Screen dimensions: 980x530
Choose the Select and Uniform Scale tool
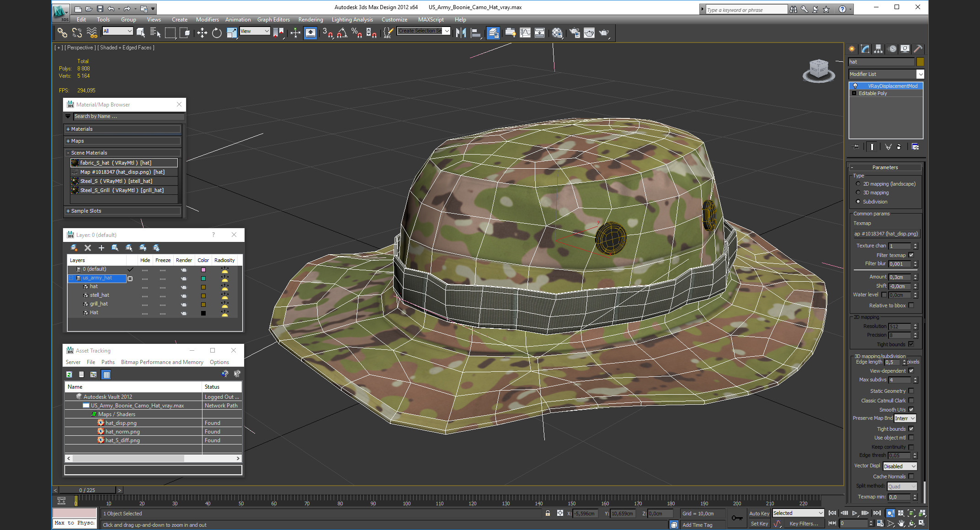click(x=232, y=32)
